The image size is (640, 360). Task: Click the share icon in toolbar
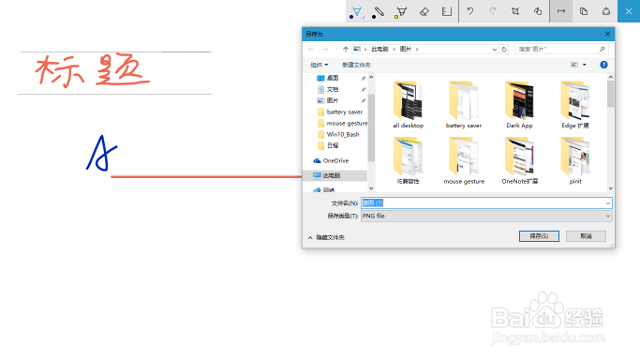pos(606,11)
